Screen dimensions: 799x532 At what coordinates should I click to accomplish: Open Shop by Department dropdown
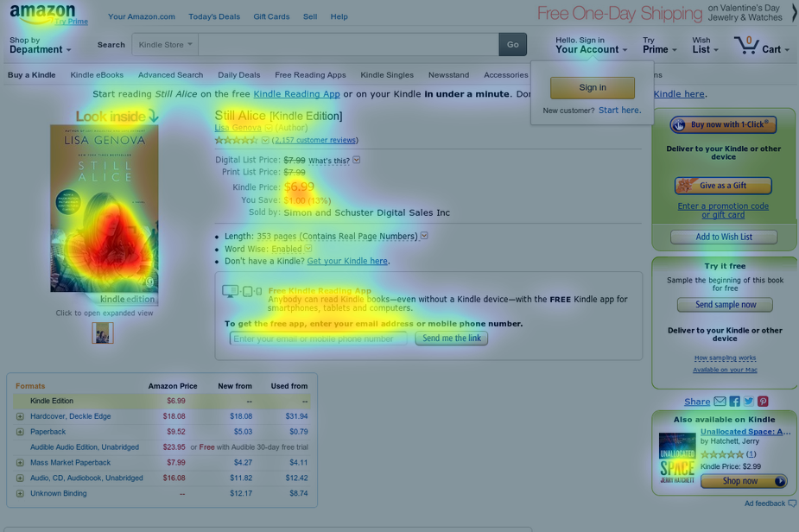click(x=40, y=45)
